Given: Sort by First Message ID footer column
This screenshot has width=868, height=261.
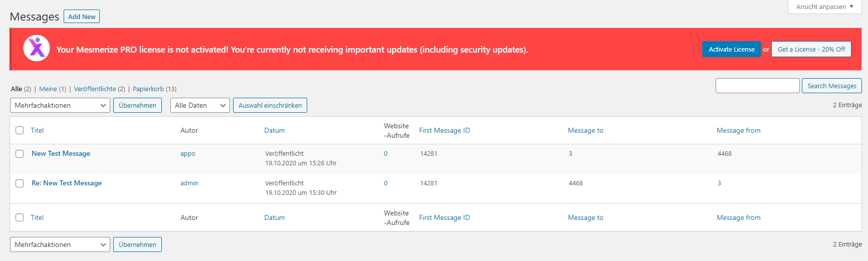Looking at the screenshot, I should 445,217.
